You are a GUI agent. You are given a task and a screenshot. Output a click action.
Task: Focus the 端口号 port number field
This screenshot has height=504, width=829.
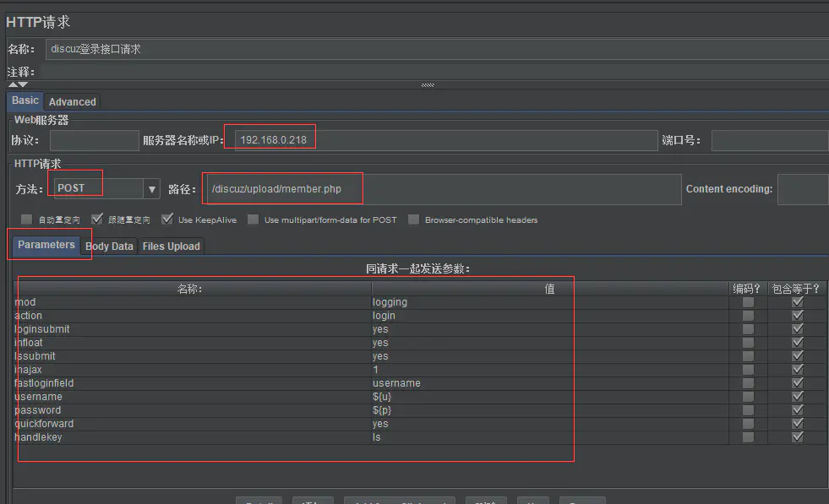[767, 140]
